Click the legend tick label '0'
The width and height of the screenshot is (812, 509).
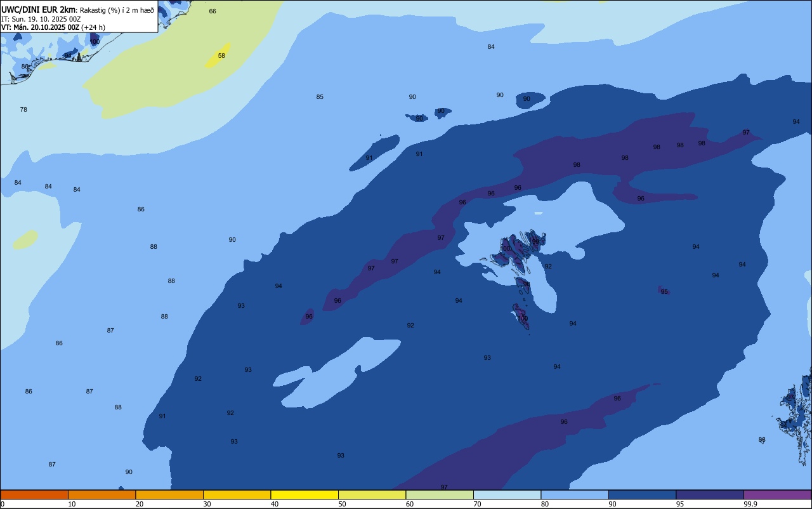click(x=3, y=504)
